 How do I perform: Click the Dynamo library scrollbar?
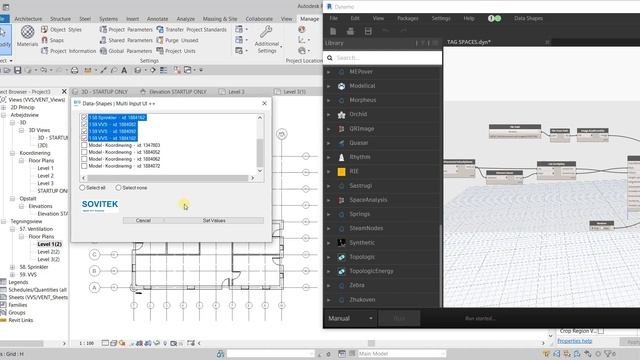click(441, 265)
